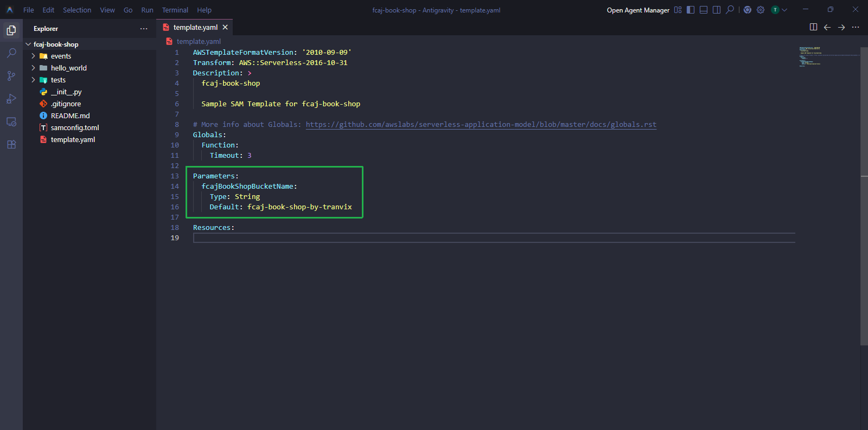Open the Remote Explorer view

tap(11, 121)
